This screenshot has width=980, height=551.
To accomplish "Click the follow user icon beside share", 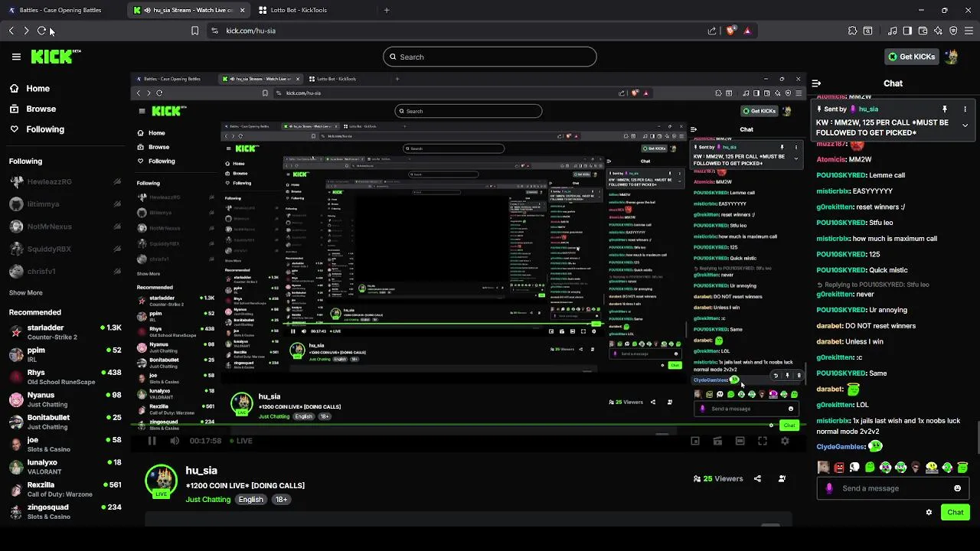I will click(782, 478).
